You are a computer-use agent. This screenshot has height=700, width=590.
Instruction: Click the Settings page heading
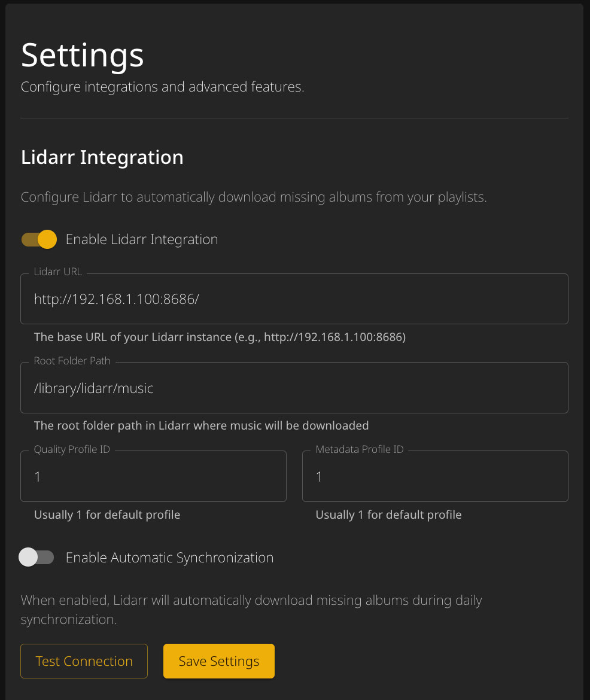(82, 55)
